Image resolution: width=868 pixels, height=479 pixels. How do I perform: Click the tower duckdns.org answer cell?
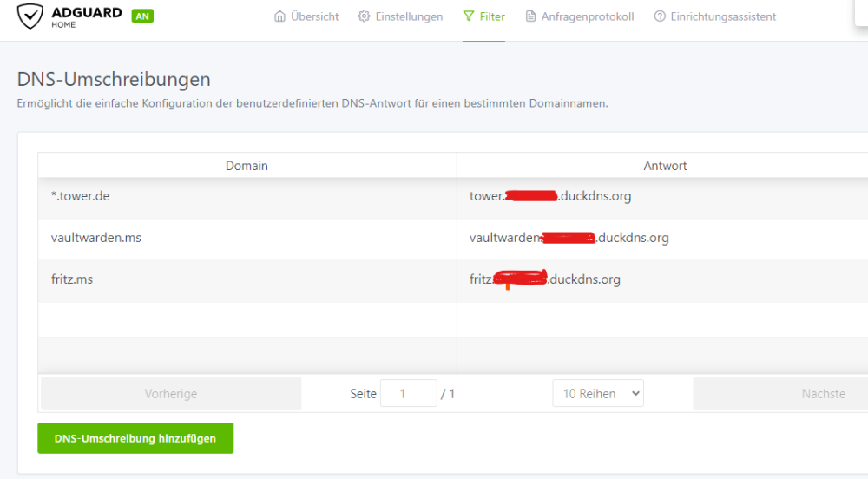tap(662, 196)
